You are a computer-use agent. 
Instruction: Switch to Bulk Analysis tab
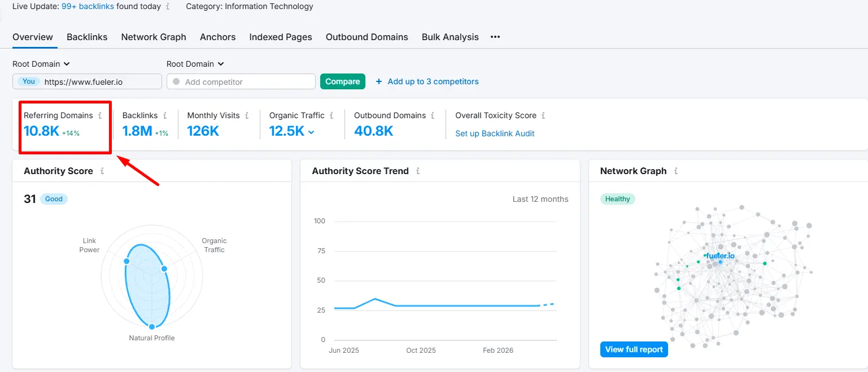(450, 37)
